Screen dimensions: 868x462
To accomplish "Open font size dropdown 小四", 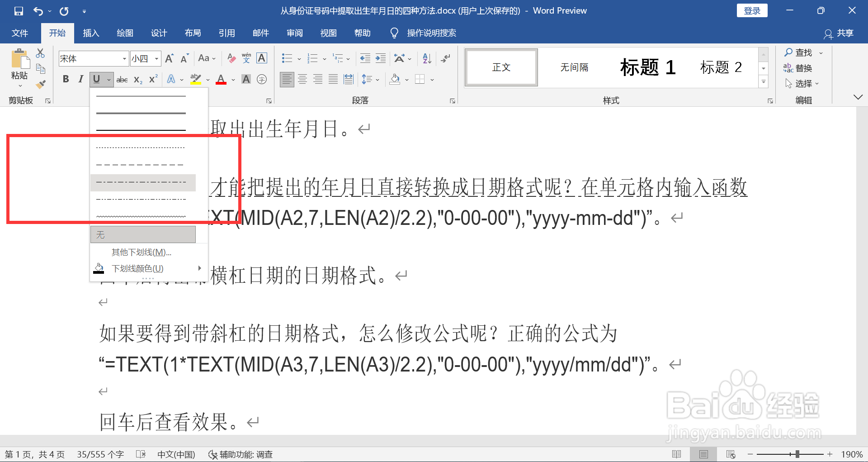I will 156,59.
